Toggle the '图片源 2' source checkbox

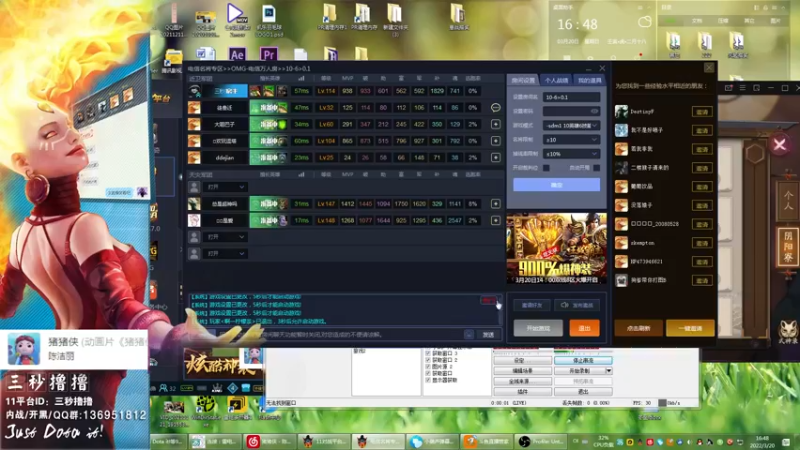tap(428, 366)
